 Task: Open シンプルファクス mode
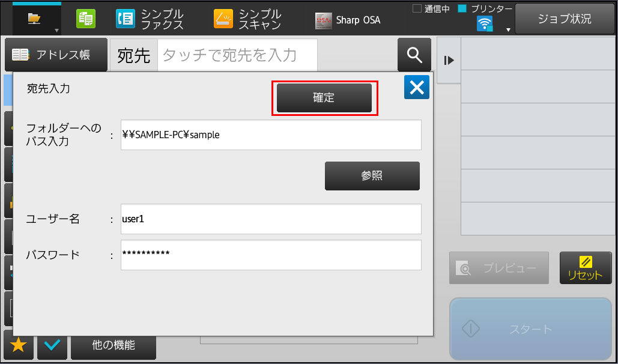point(150,19)
